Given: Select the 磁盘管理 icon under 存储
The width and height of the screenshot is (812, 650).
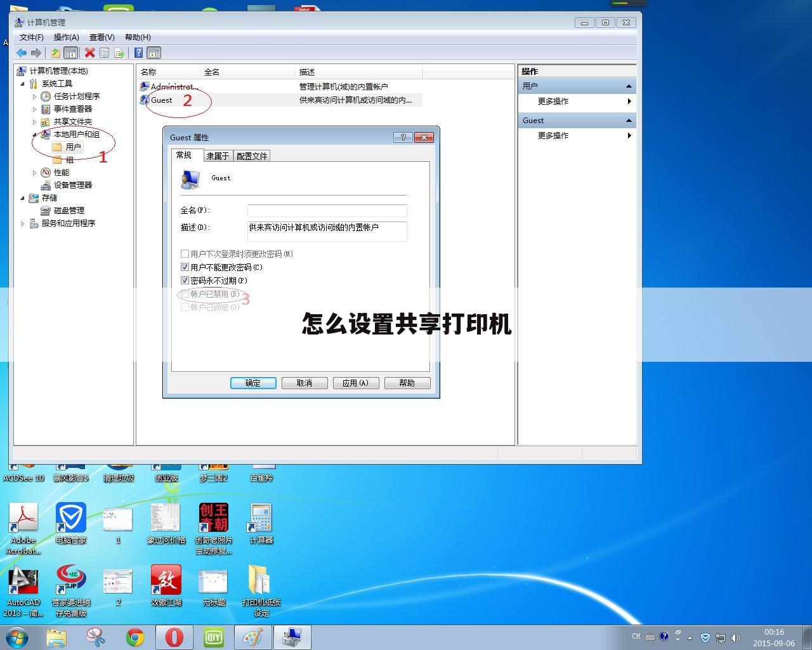Looking at the screenshot, I should [x=46, y=210].
